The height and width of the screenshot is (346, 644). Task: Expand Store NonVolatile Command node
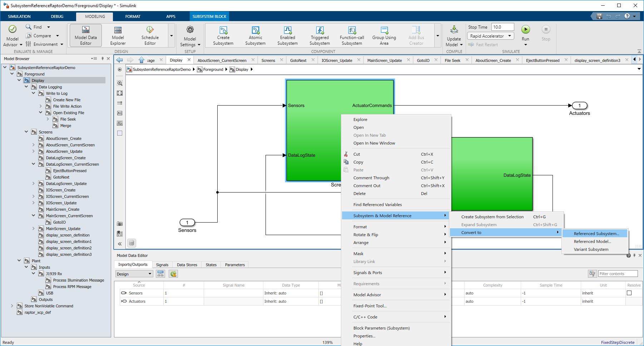(12, 306)
